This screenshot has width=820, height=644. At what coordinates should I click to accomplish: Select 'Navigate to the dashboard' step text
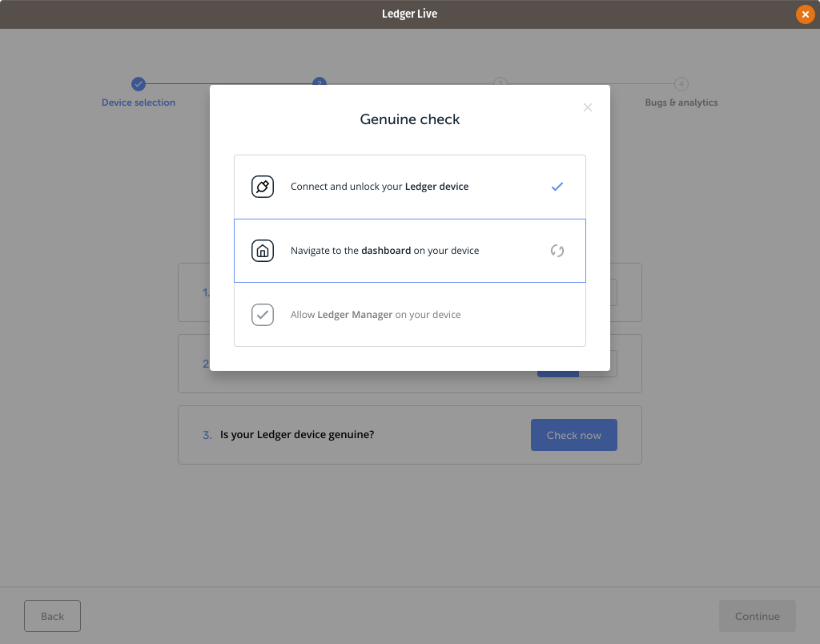pos(384,251)
